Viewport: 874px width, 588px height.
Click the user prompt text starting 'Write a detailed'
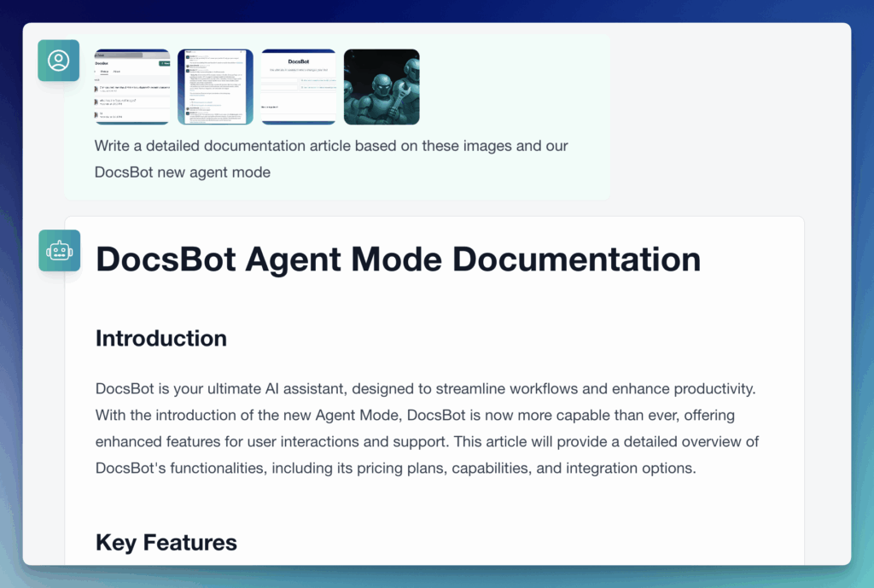tap(331, 146)
